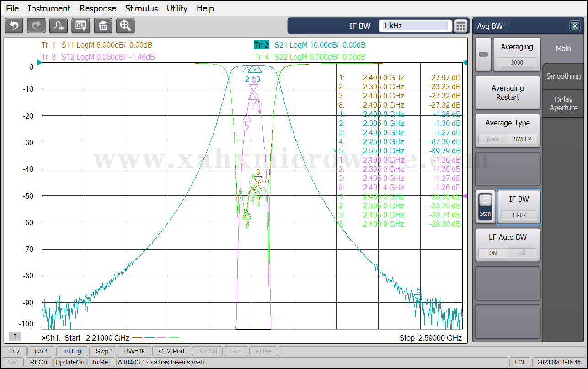Click the IF BW 1 kHz input field

click(x=415, y=26)
